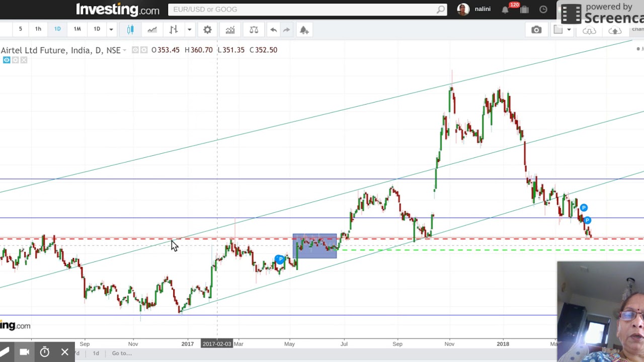Save chart to cloud upload icon
The height and width of the screenshot is (362, 644).
(614, 31)
